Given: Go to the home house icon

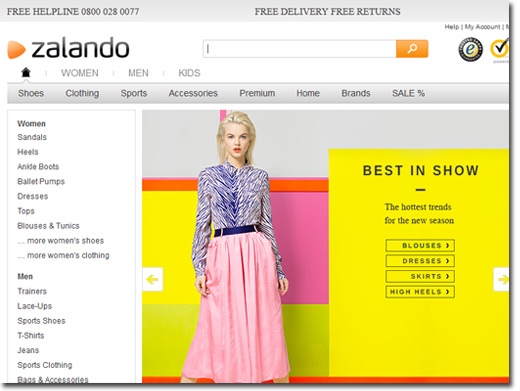Looking at the screenshot, I should [x=26, y=72].
